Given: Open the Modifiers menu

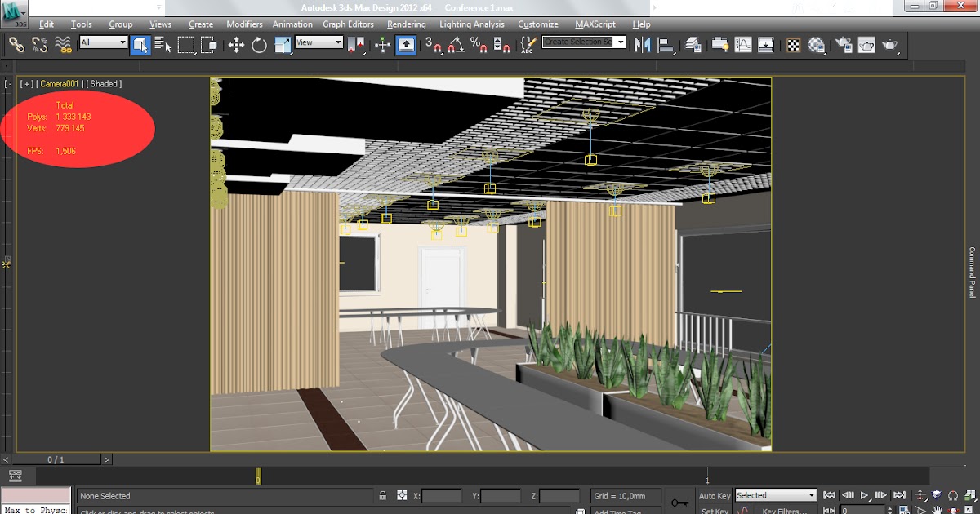Looking at the screenshot, I should click(244, 24).
